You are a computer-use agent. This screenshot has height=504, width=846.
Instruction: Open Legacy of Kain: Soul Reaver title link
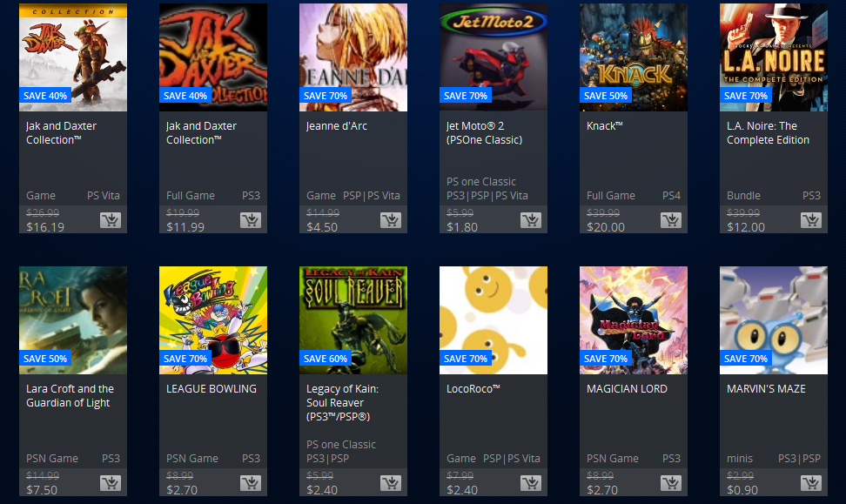pos(343,402)
